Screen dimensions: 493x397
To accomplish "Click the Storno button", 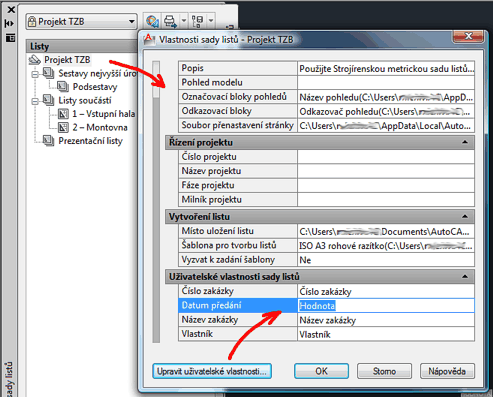I will coord(384,371).
